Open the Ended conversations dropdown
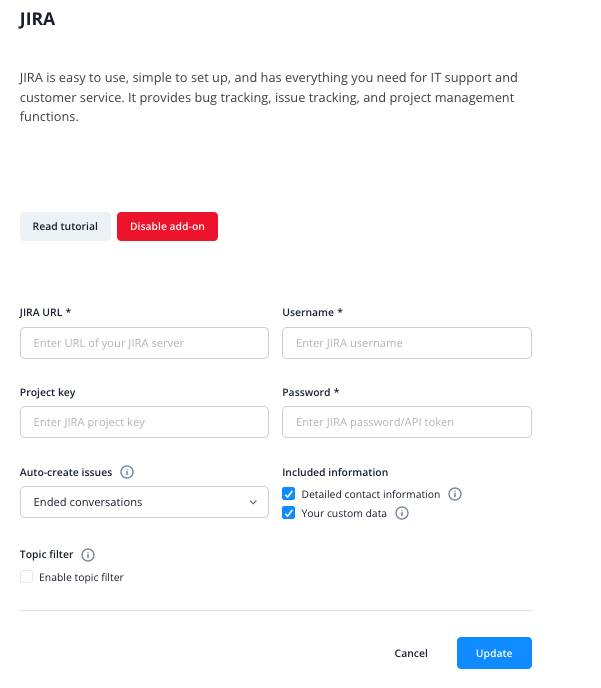The width and height of the screenshot is (601, 688). pyautogui.click(x=144, y=502)
